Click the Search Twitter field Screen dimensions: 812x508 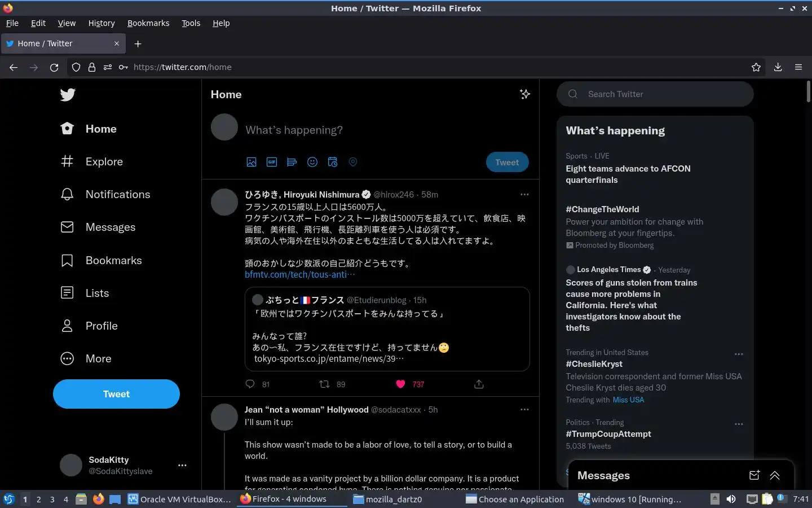tap(655, 94)
